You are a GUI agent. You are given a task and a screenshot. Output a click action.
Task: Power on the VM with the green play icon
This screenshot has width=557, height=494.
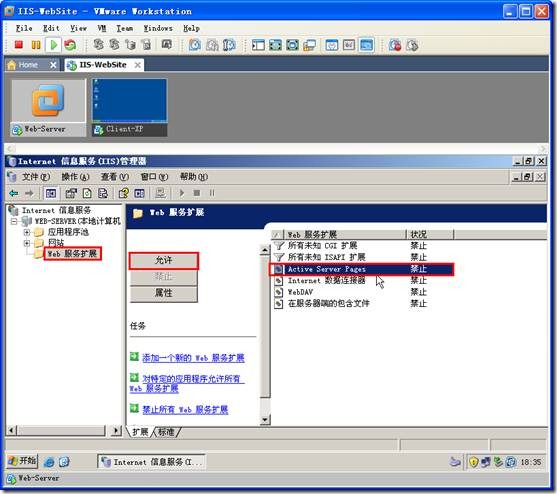[54, 45]
